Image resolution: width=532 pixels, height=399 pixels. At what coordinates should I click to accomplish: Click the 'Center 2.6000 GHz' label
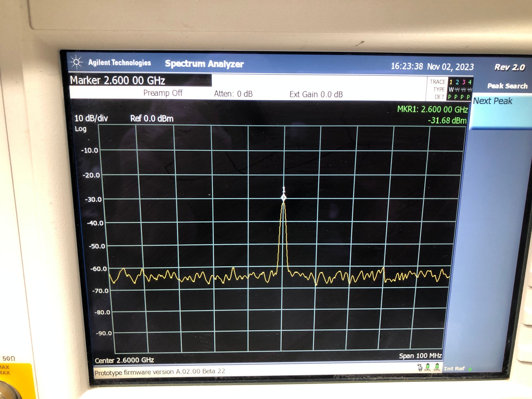pyautogui.click(x=124, y=360)
